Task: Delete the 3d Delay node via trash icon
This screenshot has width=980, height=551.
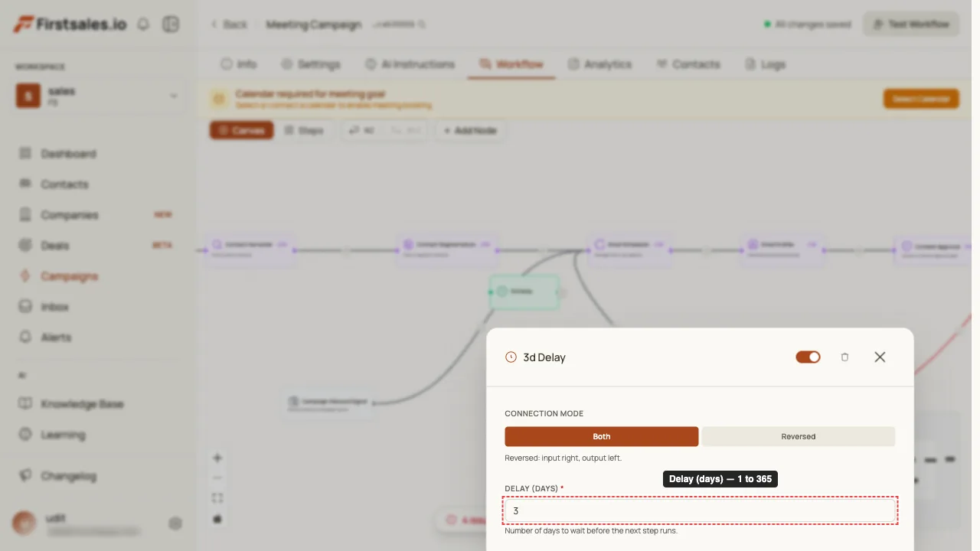Action: [x=844, y=357]
